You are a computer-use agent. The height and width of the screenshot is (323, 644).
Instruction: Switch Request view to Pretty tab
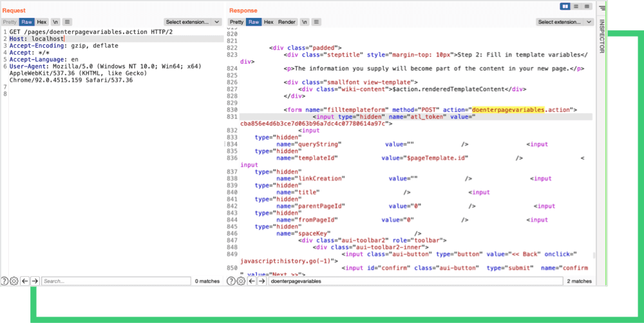click(10, 22)
